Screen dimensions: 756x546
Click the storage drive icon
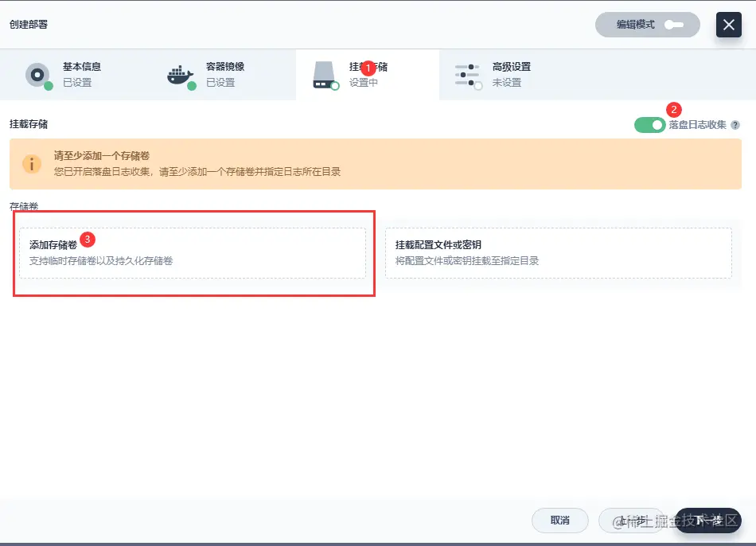click(325, 76)
